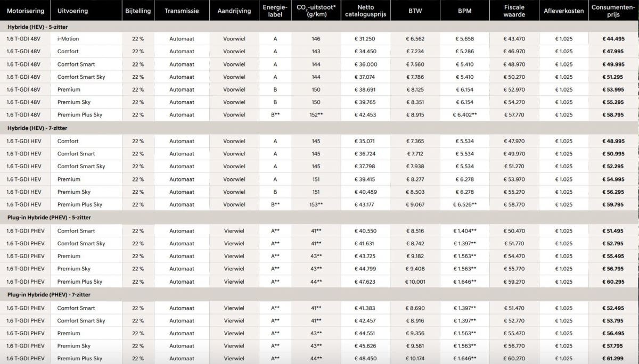Click the i-Motion trim cell
Viewport: 639px width, 364px height.
coord(68,39)
